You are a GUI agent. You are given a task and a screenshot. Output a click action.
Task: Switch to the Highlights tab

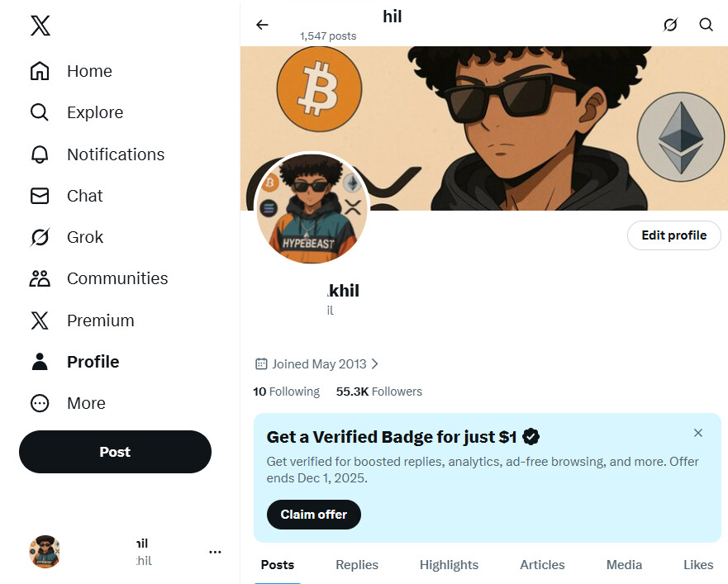tap(449, 565)
